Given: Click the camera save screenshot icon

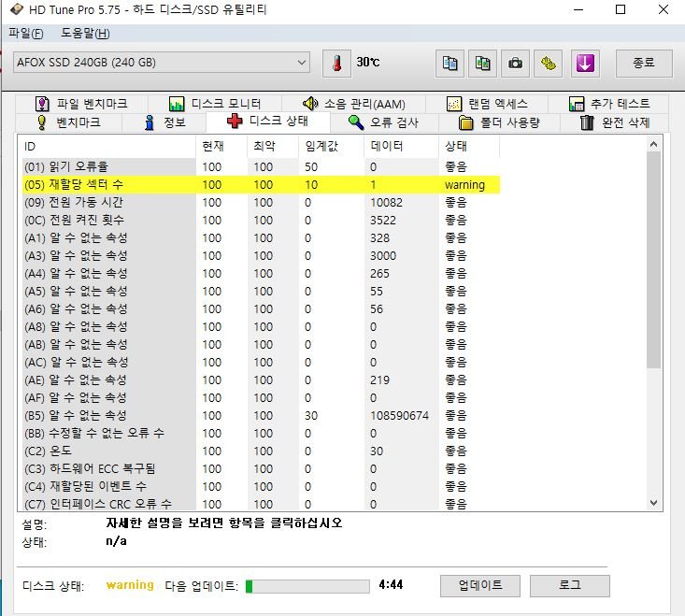Looking at the screenshot, I should coord(514,63).
